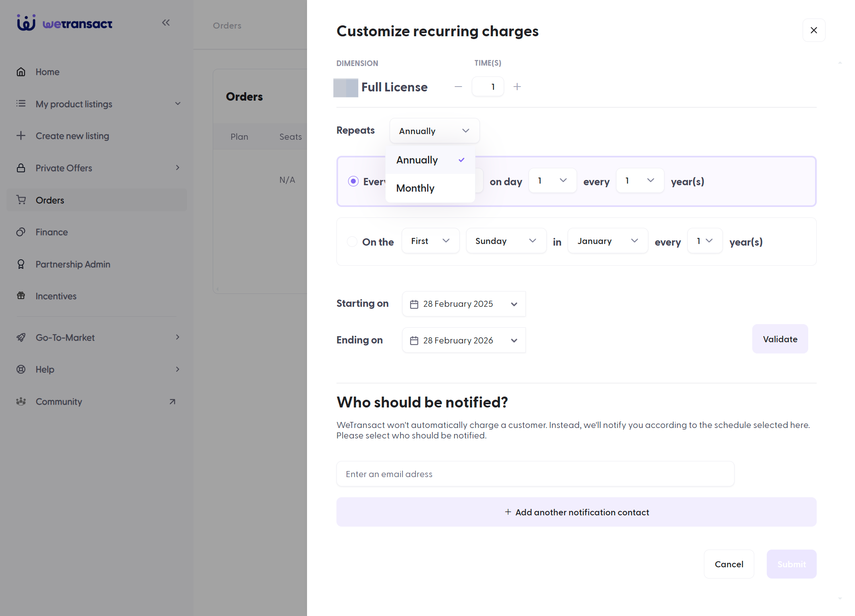Click the Home house icon
Screen dimensions: 855x616
tap(21, 72)
